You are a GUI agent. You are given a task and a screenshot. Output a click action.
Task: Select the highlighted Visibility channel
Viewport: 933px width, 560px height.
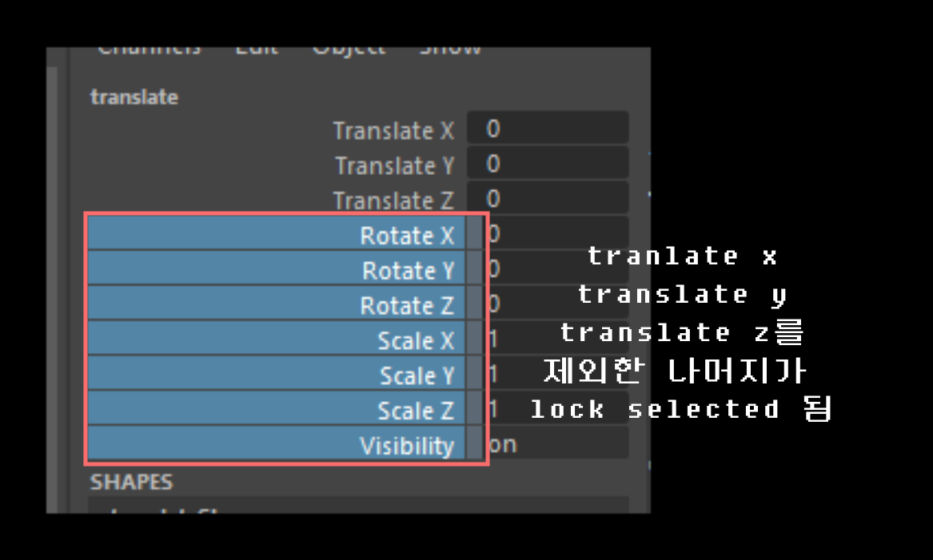[x=276, y=443]
